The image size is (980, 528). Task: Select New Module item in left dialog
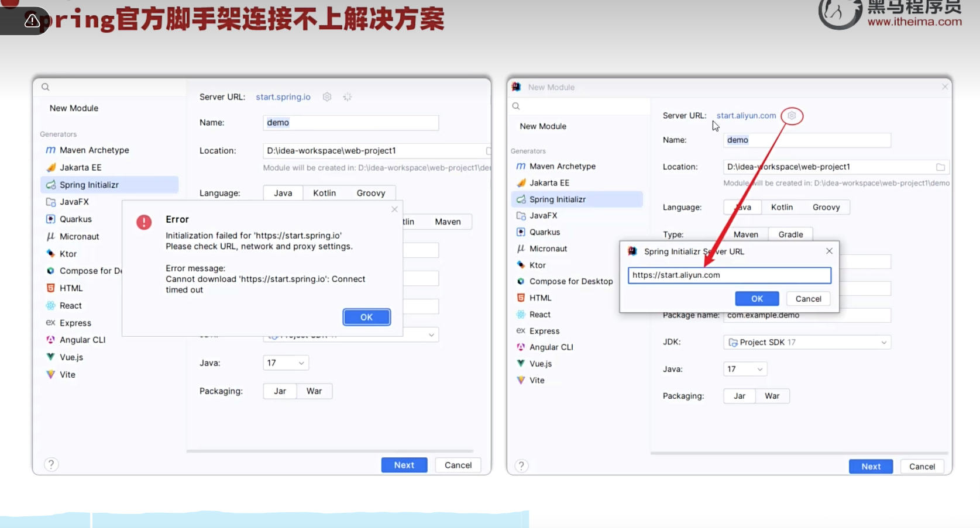pos(74,108)
